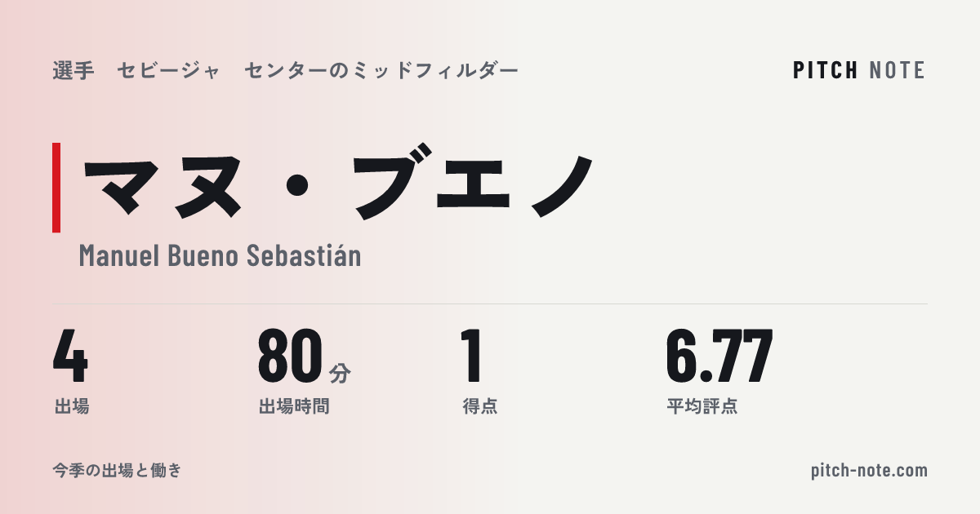Click the red accent bar beside the name
This screenshot has width=980, height=514.
pos(56,187)
